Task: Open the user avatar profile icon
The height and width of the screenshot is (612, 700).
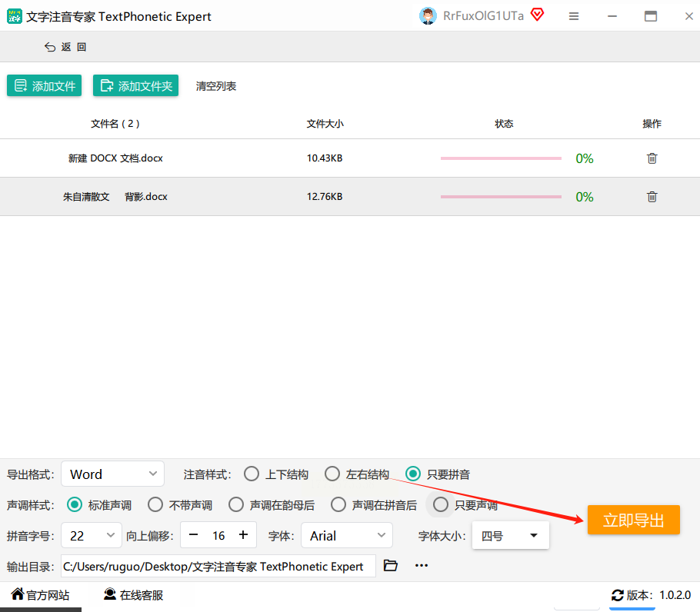Action: [428, 16]
